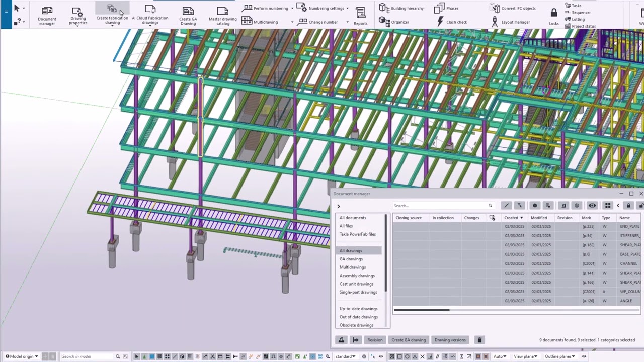Image resolution: width=644 pixels, height=362 pixels.
Task: Select Assembly drawings category
Action: 357,276
